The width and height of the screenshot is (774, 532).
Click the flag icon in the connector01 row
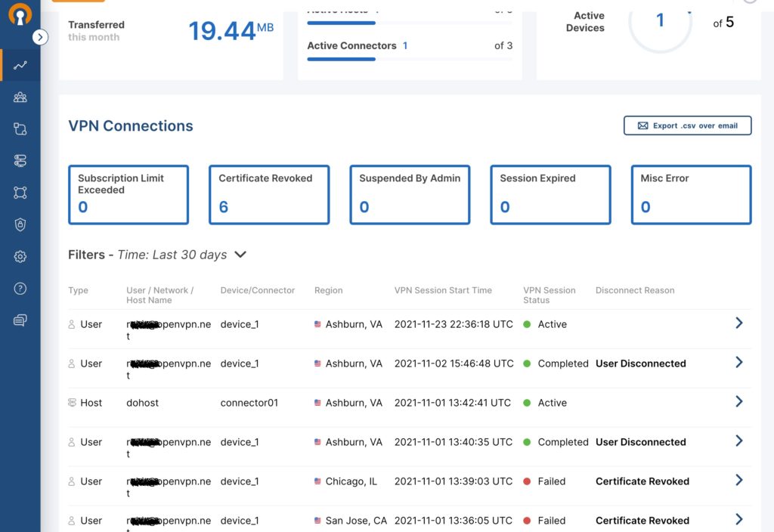click(x=317, y=403)
